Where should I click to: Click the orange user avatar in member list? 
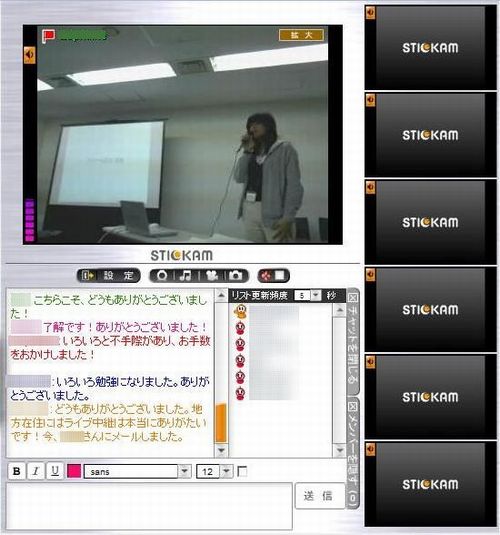point(240,311)
